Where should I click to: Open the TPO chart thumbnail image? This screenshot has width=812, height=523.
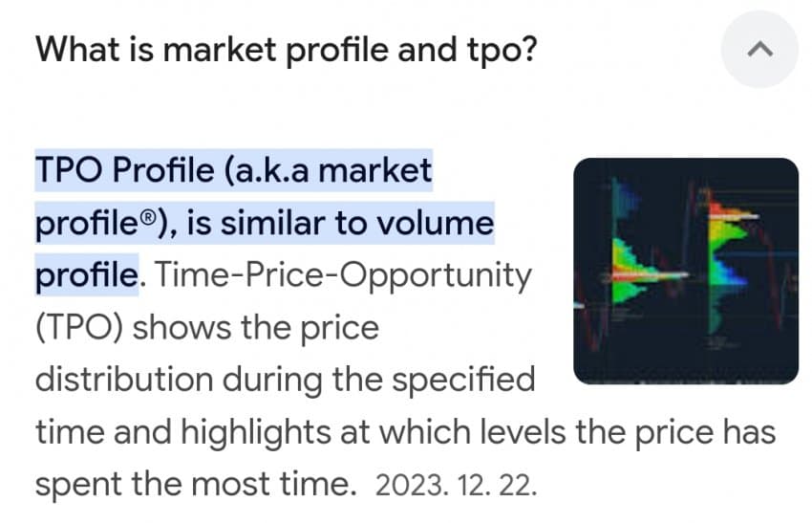click(685, 271)
